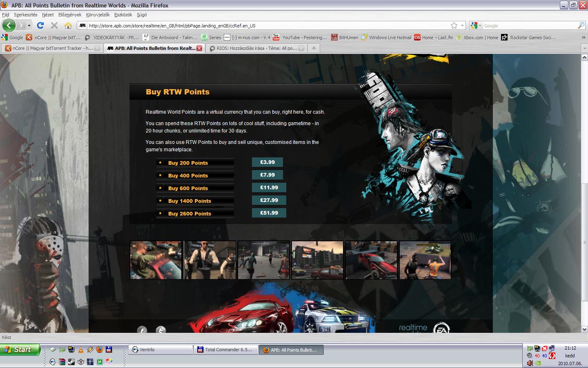Click the Windows Start button
Viewport: 588px width, 368px height.
coord(20,350)
